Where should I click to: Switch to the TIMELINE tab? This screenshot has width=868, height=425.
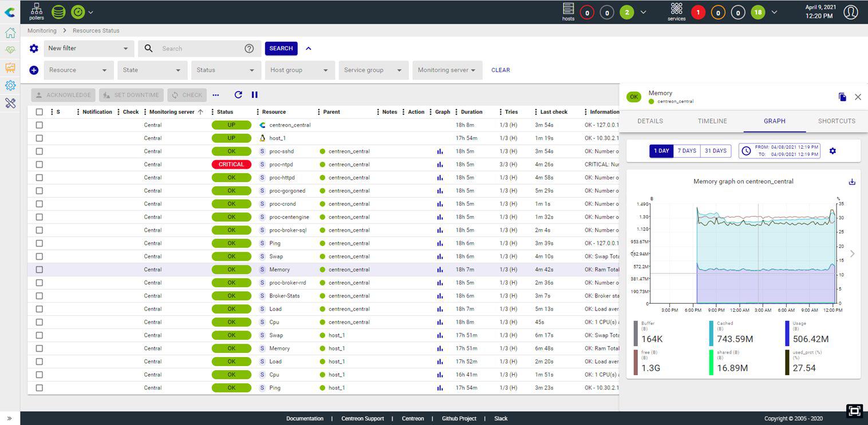pos(712,121)
